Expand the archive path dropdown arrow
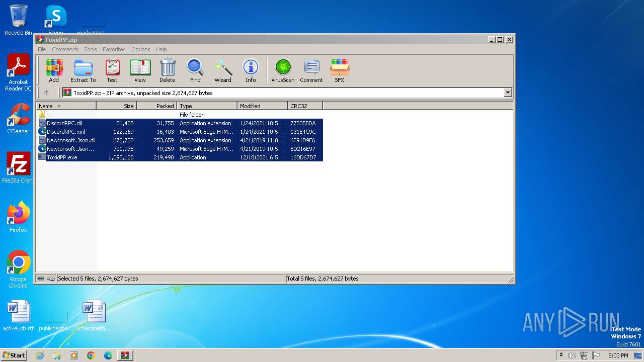 point(508,93)
